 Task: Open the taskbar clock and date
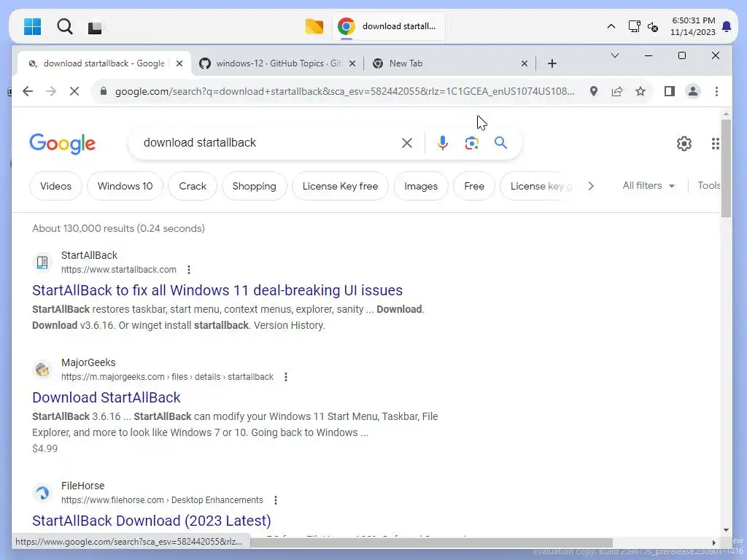[693, 27]
